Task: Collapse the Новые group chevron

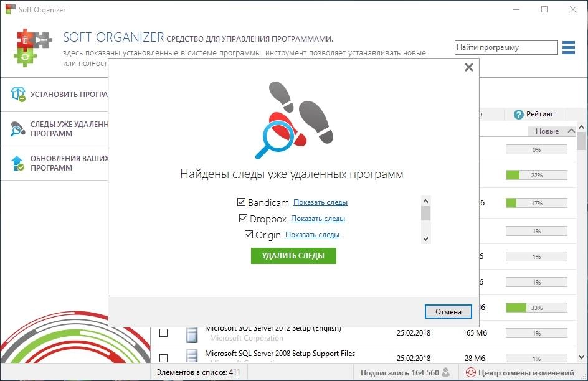Action: point(571,131)
